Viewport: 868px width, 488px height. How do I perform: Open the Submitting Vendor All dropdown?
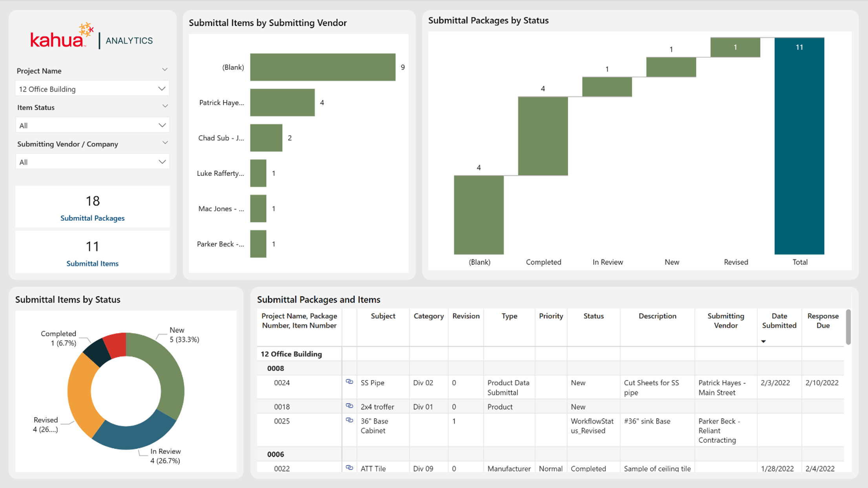point(92,162)
